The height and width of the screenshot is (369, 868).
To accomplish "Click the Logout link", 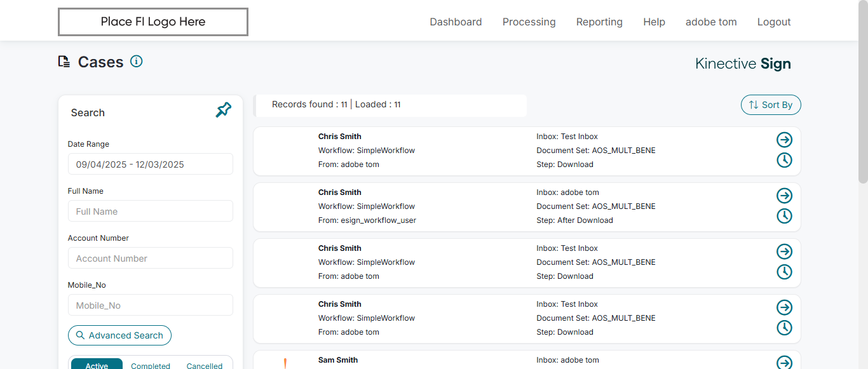I will pos(774,22).
